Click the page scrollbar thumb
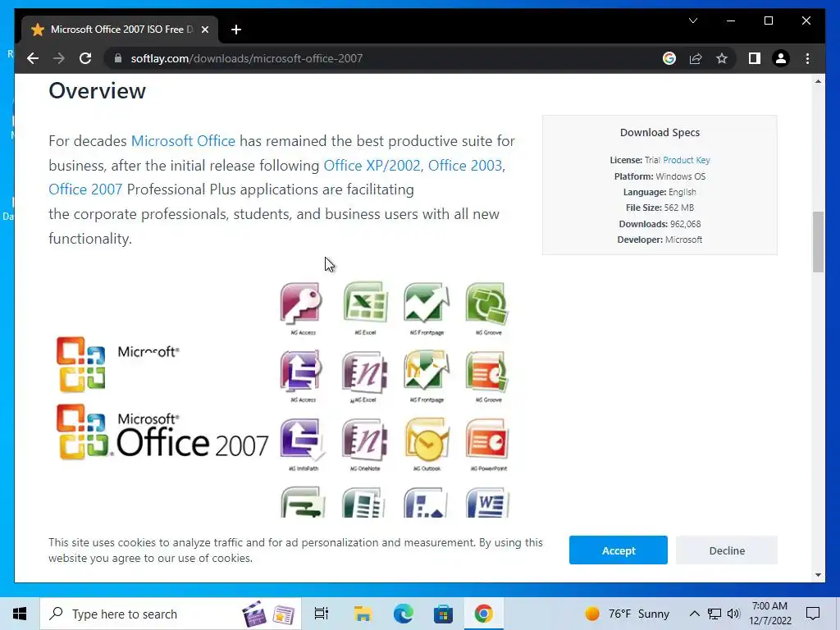 [818, 242]
